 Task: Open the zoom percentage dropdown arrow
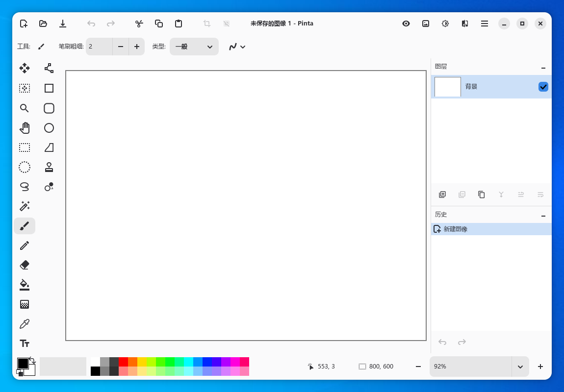point(520,367)
